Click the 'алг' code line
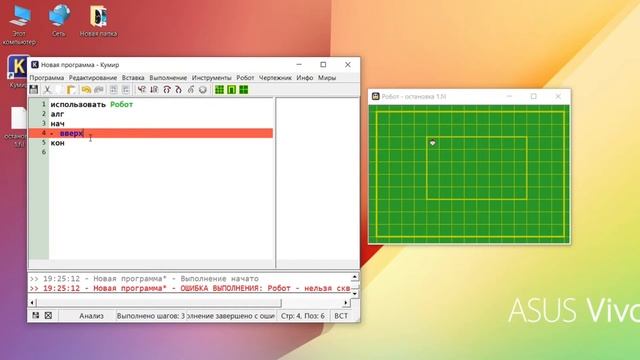Screen dimensions: 640x360 click(x=57, y=114)
